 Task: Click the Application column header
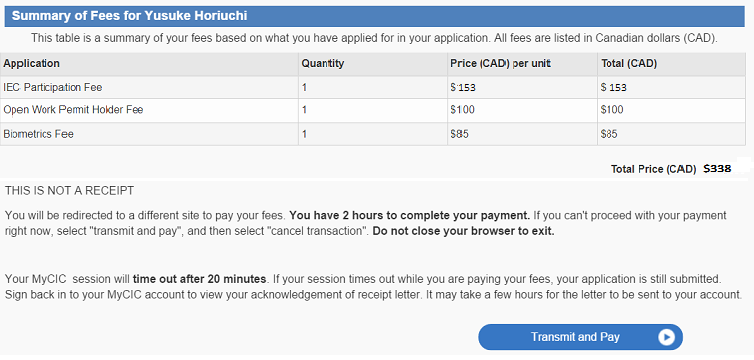(x=32, y=63)
